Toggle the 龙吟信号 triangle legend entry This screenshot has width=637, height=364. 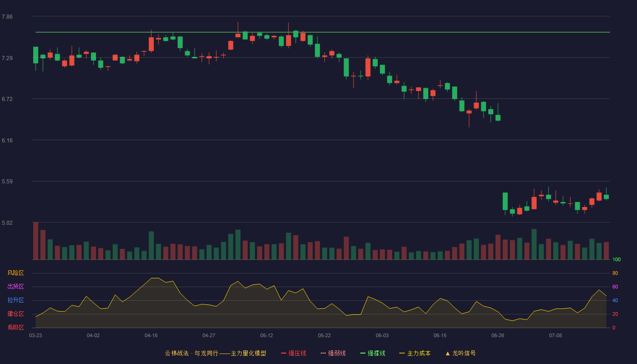point(460,353)
